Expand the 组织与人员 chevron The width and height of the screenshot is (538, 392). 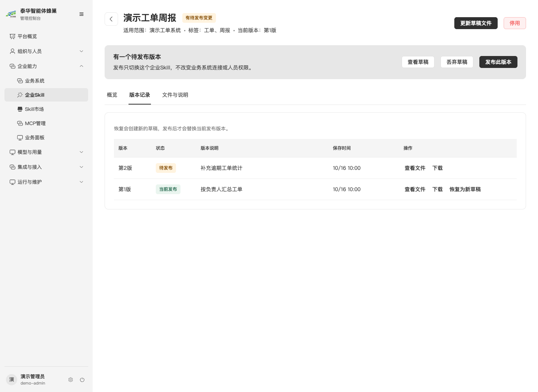click(81, 51)
